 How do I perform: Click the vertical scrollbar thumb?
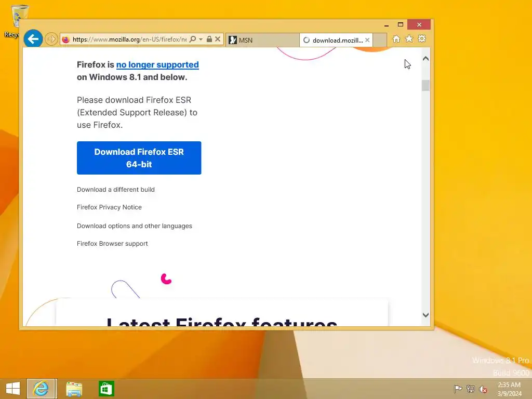tap(426, 85)
